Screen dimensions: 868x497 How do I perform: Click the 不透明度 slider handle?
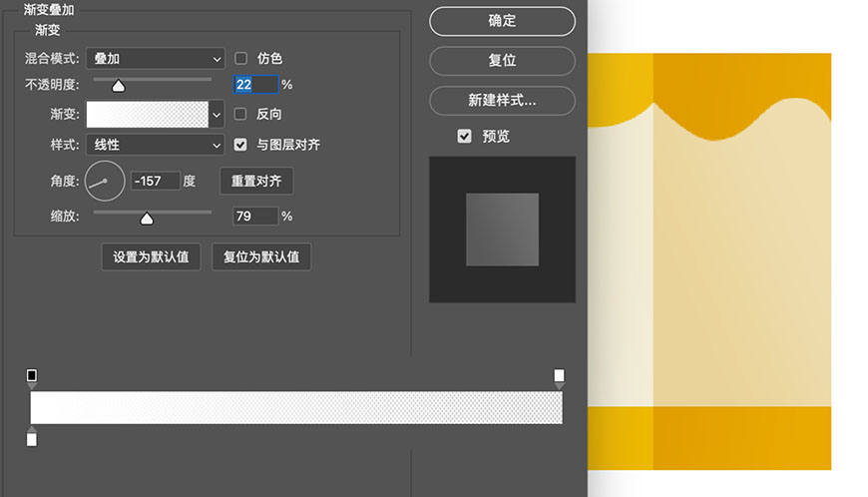119,87
